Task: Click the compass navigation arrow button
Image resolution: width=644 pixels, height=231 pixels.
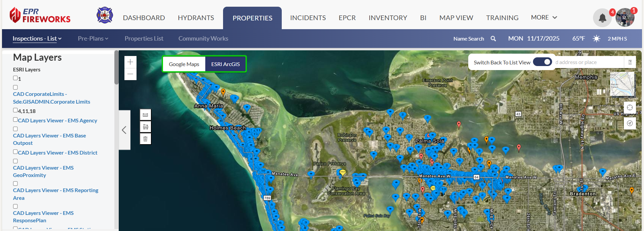Action: tap(630, 123)
